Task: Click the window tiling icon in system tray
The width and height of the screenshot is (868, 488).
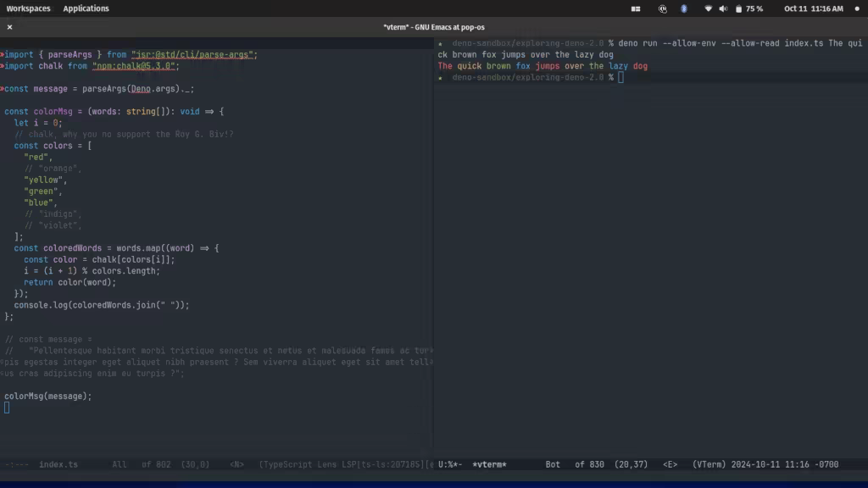Action: tap(636, 8)
